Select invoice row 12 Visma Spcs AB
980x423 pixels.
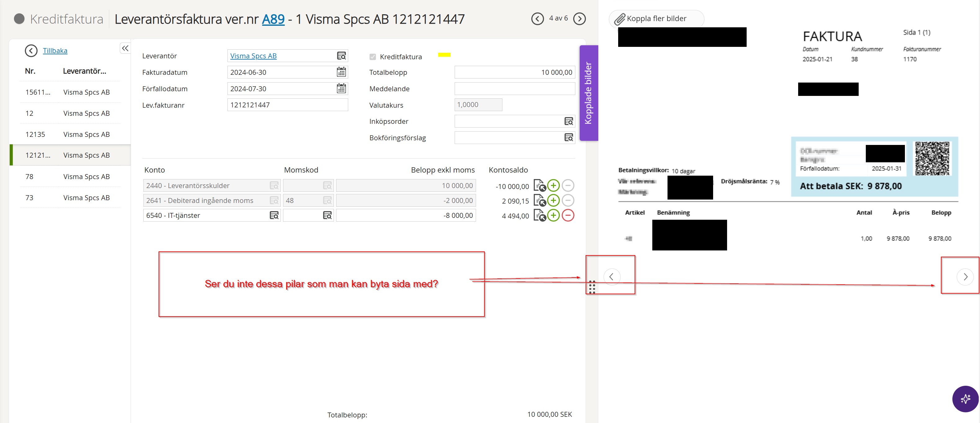point(70,113)
